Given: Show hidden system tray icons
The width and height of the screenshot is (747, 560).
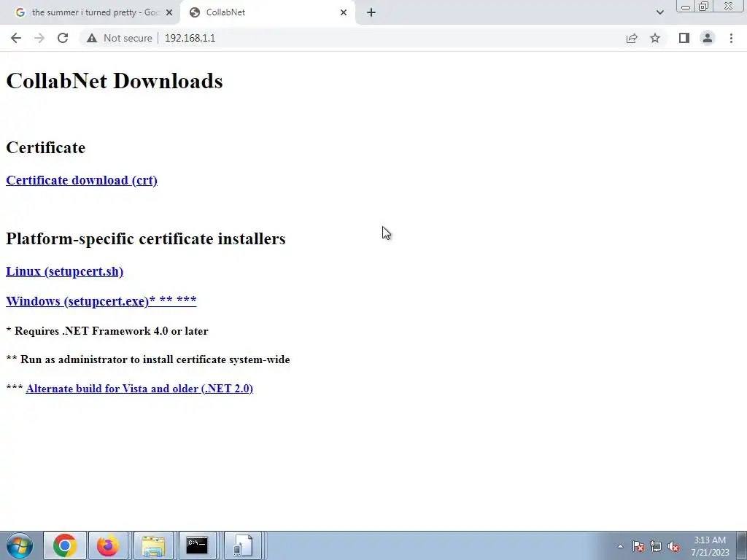Looking at the screenshot, I should tap(620, 546).
